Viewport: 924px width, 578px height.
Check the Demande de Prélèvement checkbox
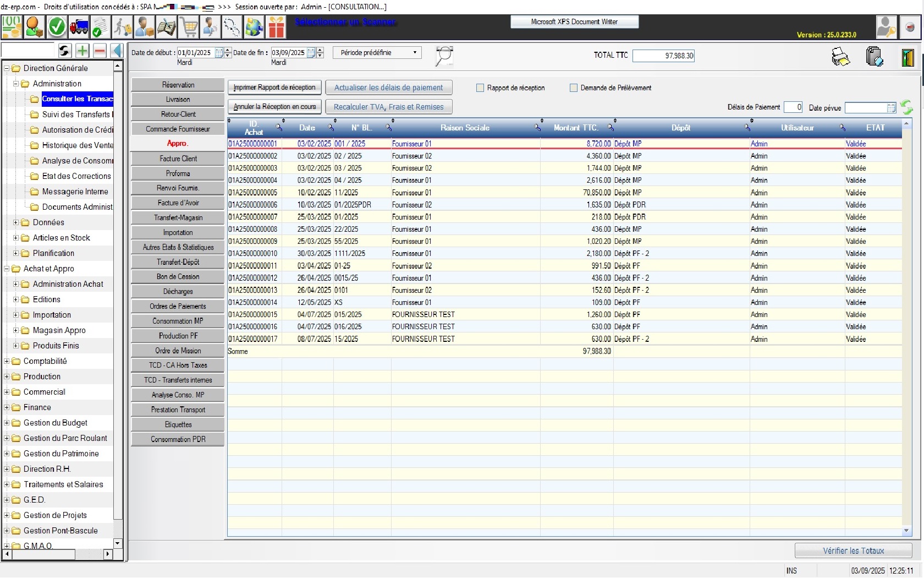574,88
